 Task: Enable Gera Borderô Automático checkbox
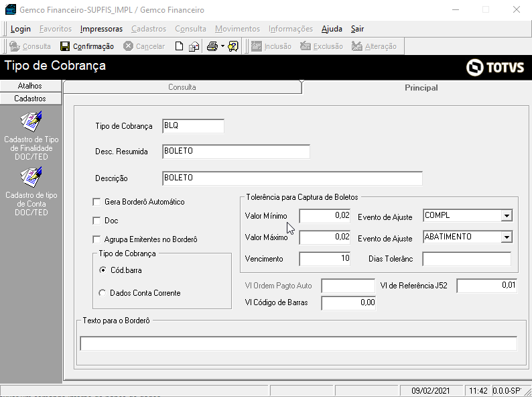tap(96, 202)
